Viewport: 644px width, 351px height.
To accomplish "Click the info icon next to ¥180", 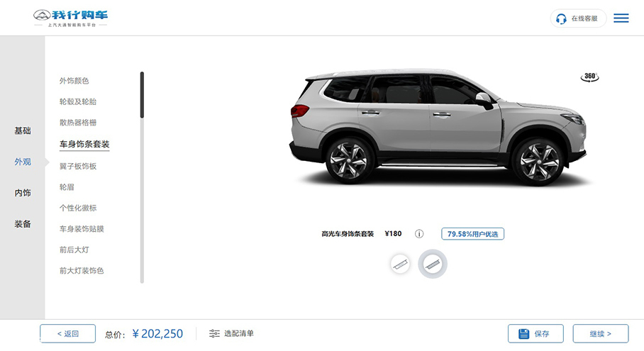I will (x=419, y=234).
